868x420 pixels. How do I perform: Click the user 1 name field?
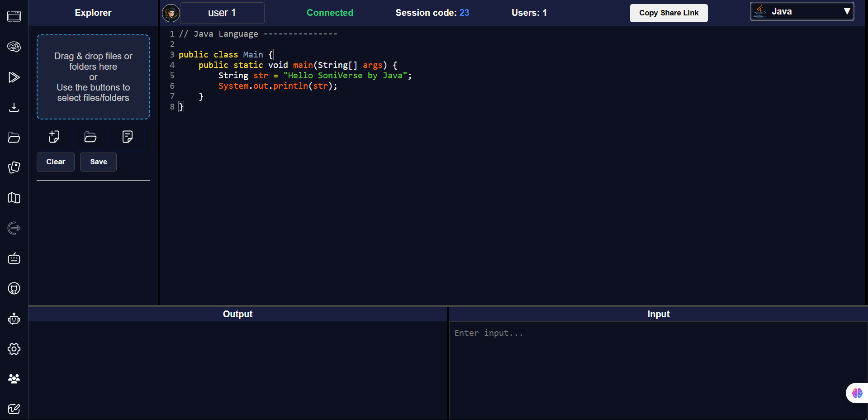222,13
